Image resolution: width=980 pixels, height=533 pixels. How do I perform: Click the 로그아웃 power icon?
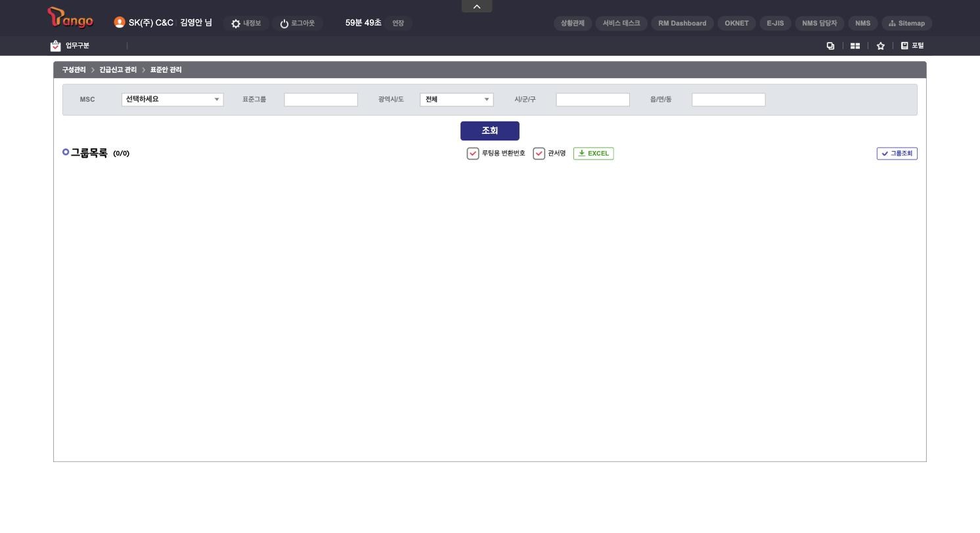(x=284, y=24)
